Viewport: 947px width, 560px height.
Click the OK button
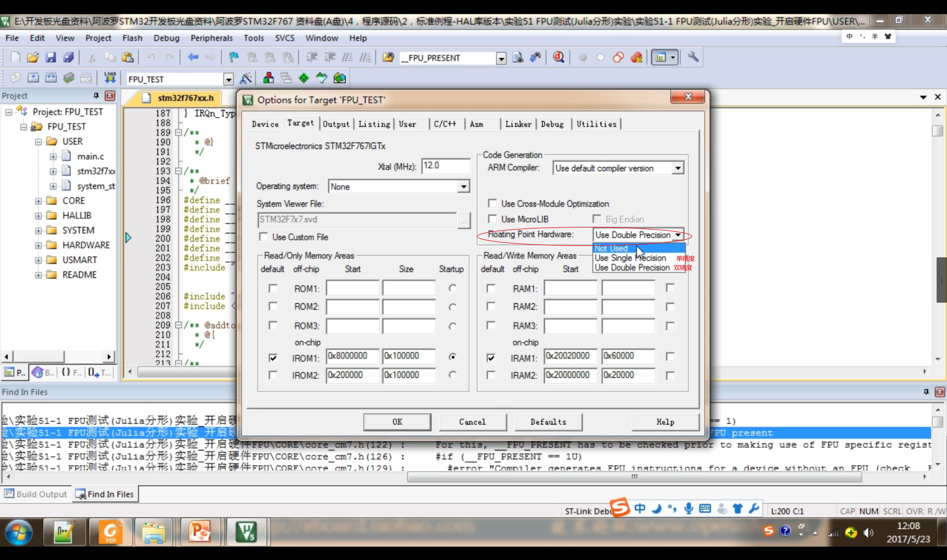397,421
